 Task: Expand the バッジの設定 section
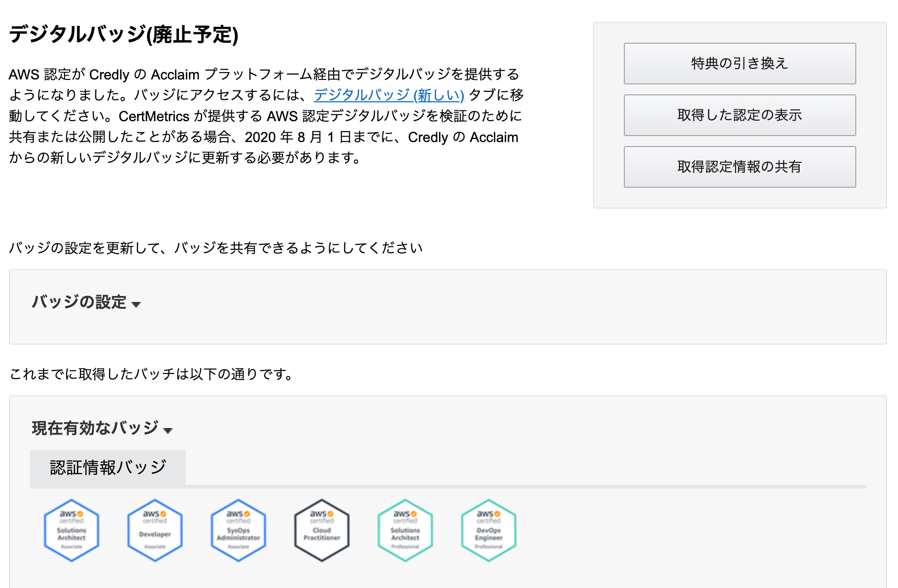click(x=86, y=302)
